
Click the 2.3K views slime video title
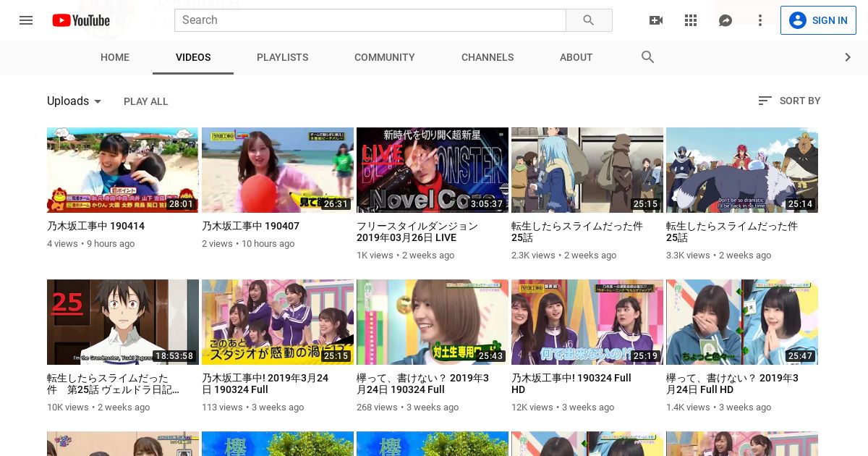pos(577,232)
